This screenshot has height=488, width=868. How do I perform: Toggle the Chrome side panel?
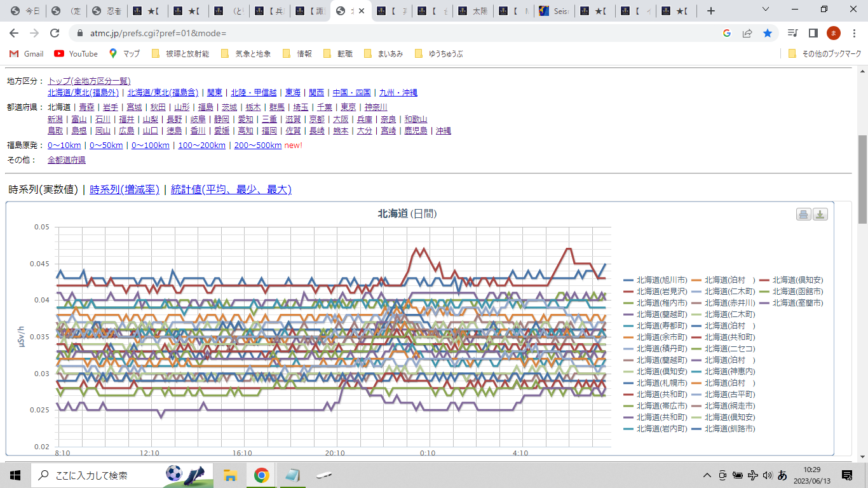(x=813, y=33)
